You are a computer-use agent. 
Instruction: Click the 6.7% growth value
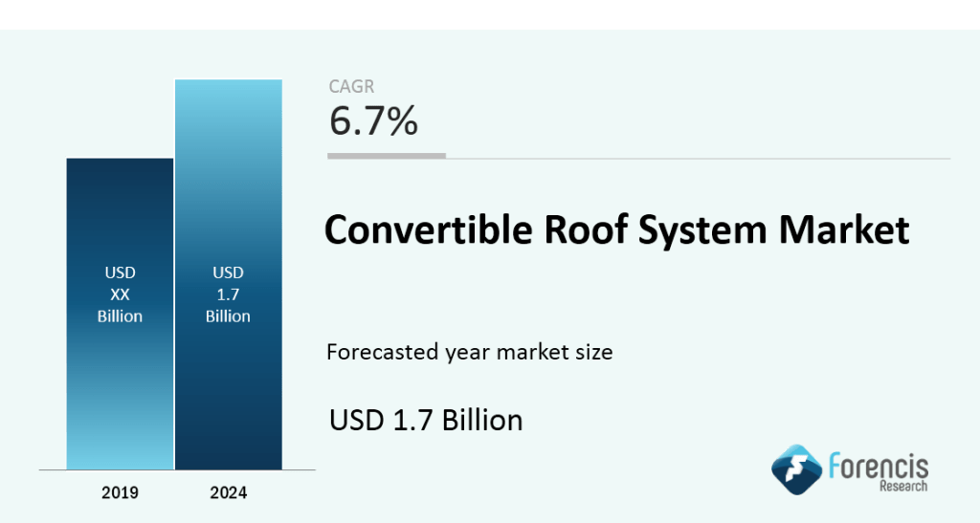373,121
